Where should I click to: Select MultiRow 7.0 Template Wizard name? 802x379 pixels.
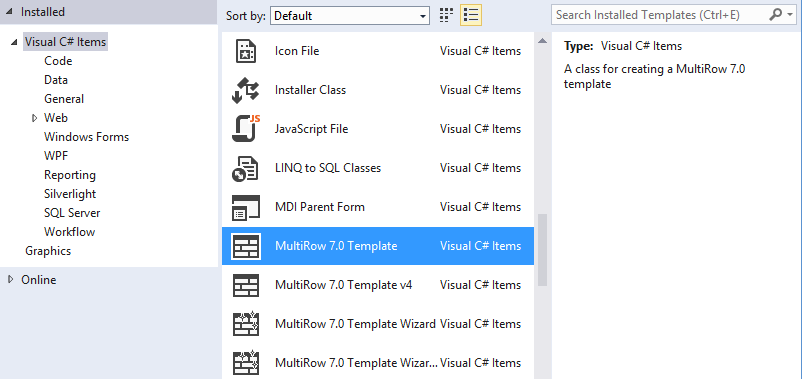tap(355, 324)
